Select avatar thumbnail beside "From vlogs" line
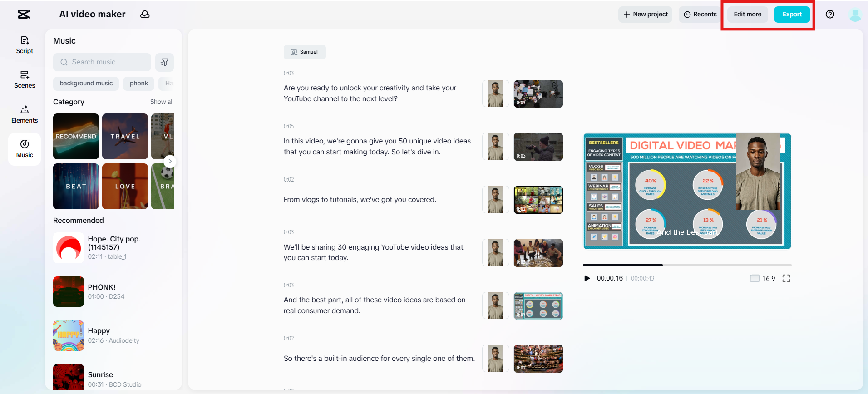The height and width of the screenshot is (394, 868). tap(496, 200)
